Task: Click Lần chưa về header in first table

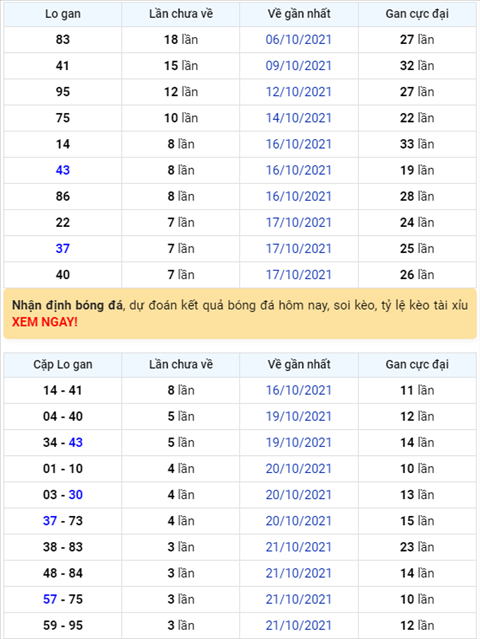Action: 181,14
